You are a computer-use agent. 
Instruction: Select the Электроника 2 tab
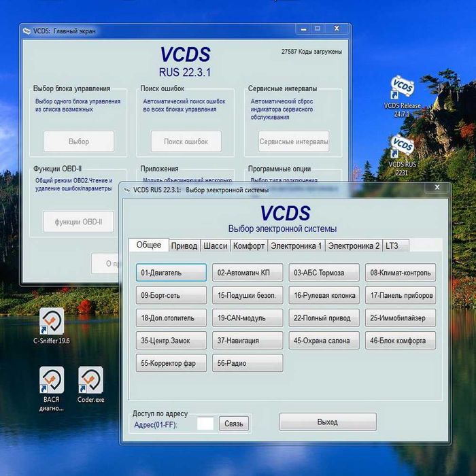click(354, 246)
